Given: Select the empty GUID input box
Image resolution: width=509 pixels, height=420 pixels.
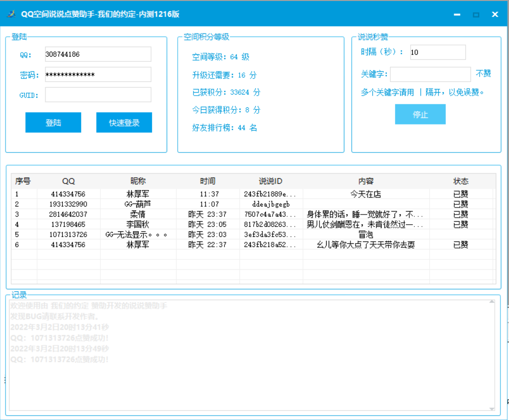Looking at the screenshot, I should click(98, 95).
